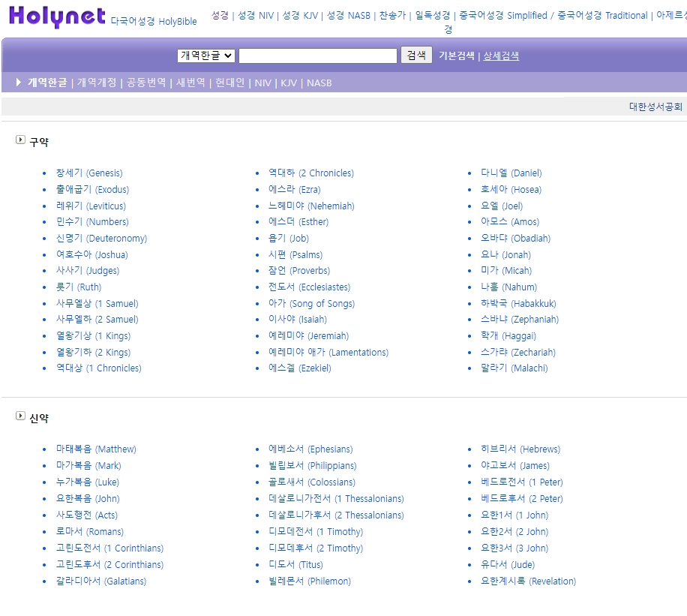Click the 구약 section arrow icon
The height and width of the screenshot is (616, 687).
coord(20,140)
